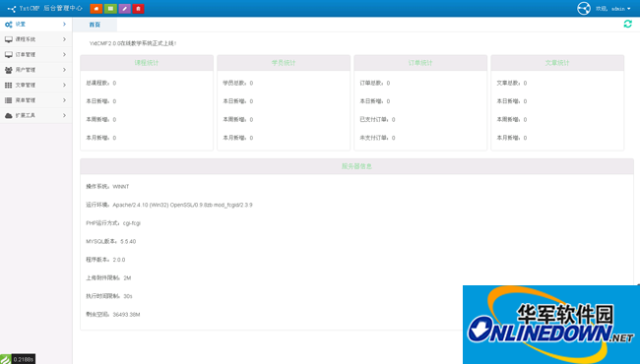The image size is (640, 364).
Task: Click the green trace icon at bottom-left corner
Action: [x=5, y=359]
